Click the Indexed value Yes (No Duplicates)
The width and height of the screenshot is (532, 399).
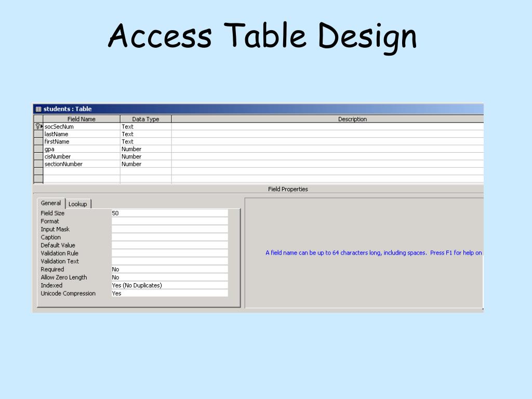[x=170, y=285]
